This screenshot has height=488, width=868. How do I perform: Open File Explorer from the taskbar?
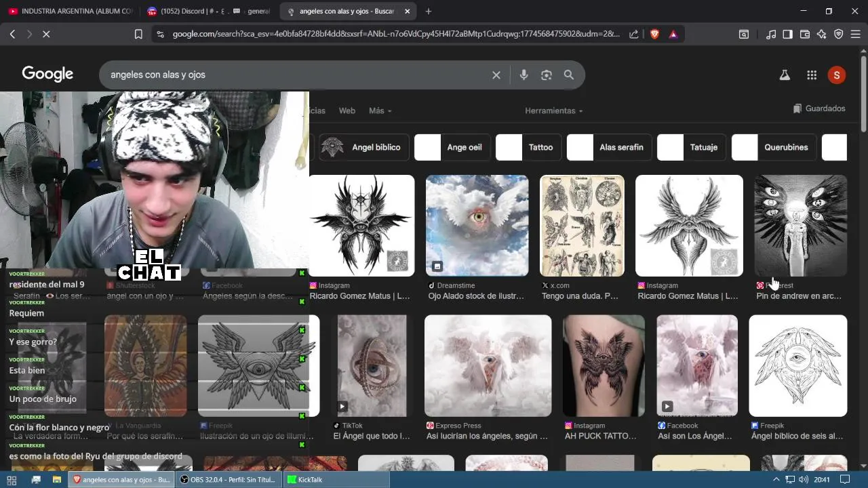57,480
